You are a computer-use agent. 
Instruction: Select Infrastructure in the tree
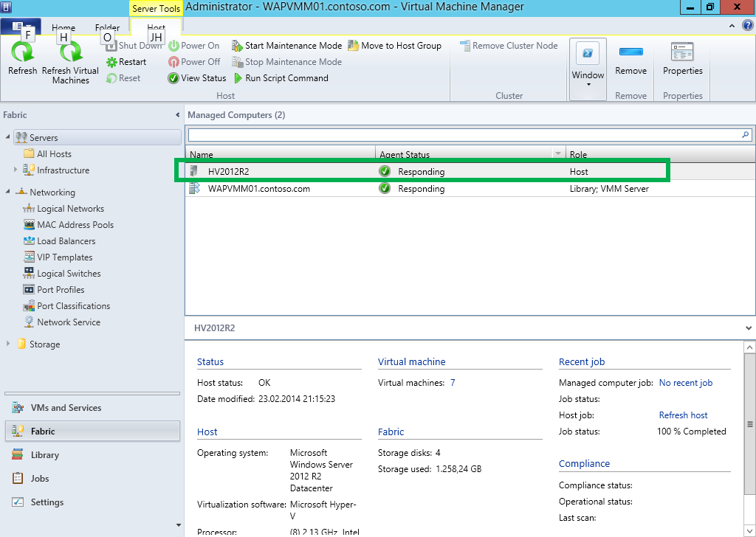pyautogui.click(x=56, y=170)
